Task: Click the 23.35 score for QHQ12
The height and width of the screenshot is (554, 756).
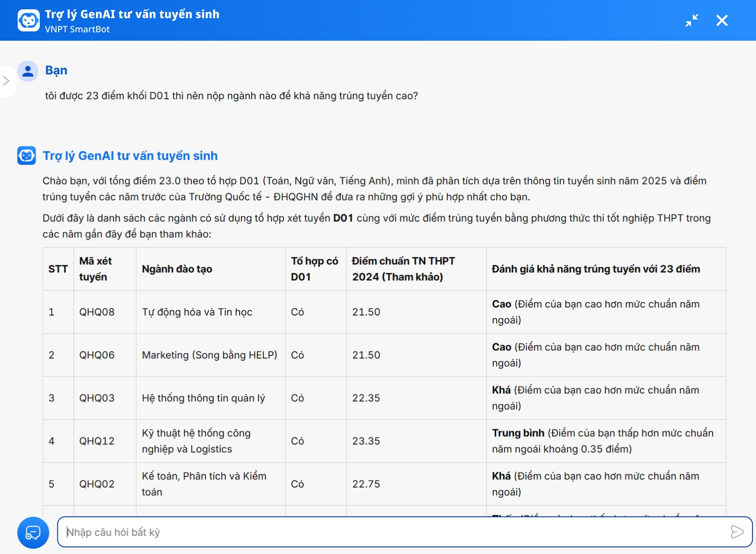Action: click(x=366, y=441)
